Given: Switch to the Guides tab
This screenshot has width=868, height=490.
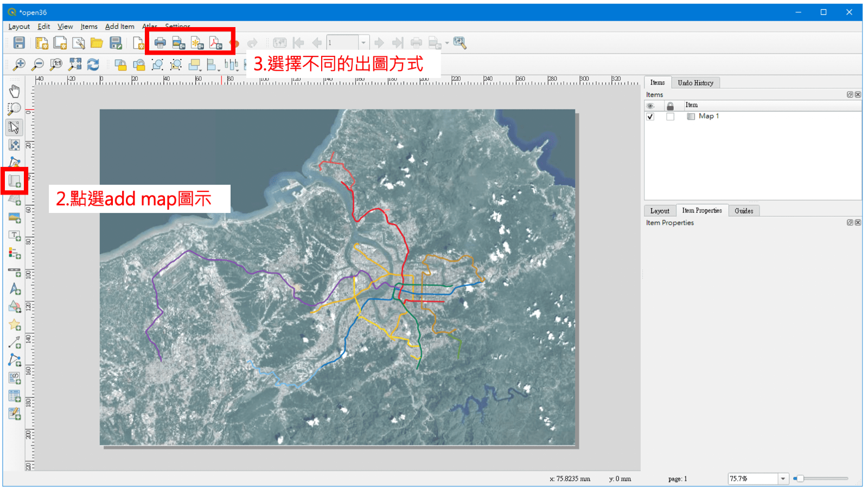Looking at the screenshot, I should (x=744, y=211).
